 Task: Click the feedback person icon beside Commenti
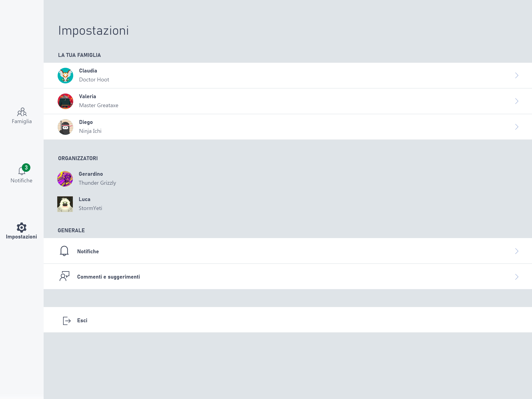pos(64,276)
